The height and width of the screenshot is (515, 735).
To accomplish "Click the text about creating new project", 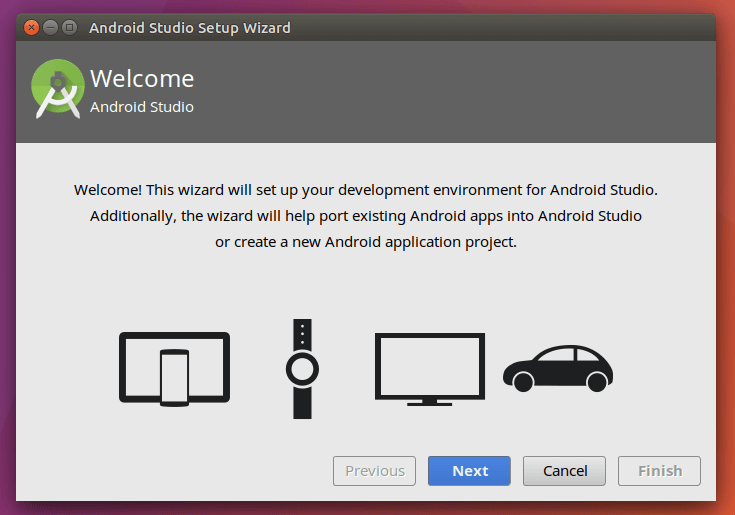I will pos(366,242).
